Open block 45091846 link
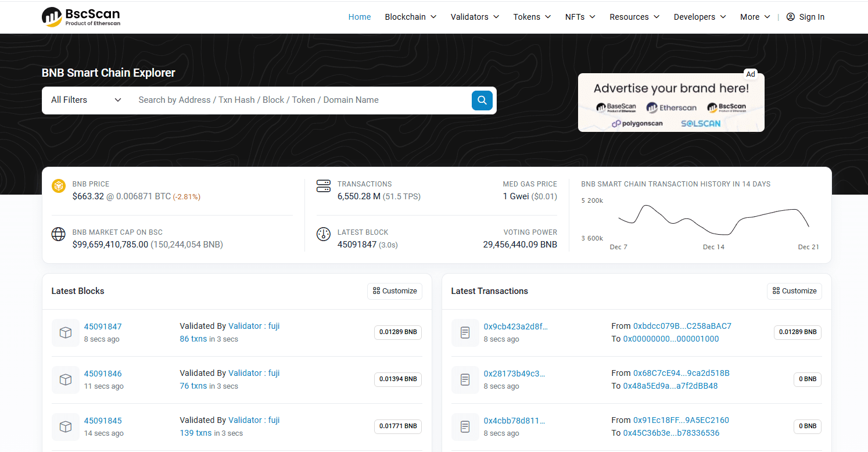 click(103, 374)
